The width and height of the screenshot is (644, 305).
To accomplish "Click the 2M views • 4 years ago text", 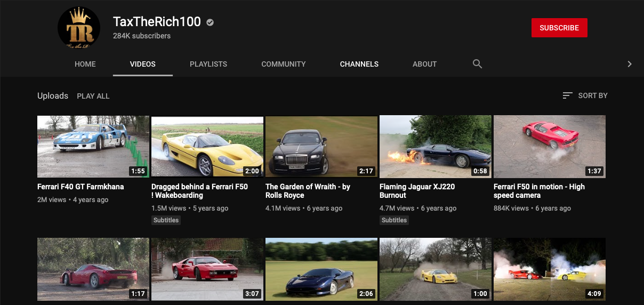I will [x=73, y=200].
